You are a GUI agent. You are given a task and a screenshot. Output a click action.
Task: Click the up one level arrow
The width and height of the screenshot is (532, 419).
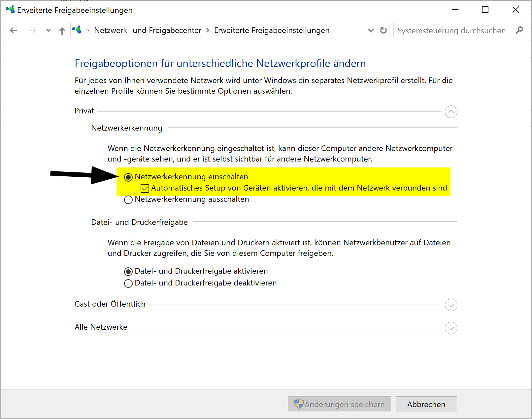coord(62,30)
